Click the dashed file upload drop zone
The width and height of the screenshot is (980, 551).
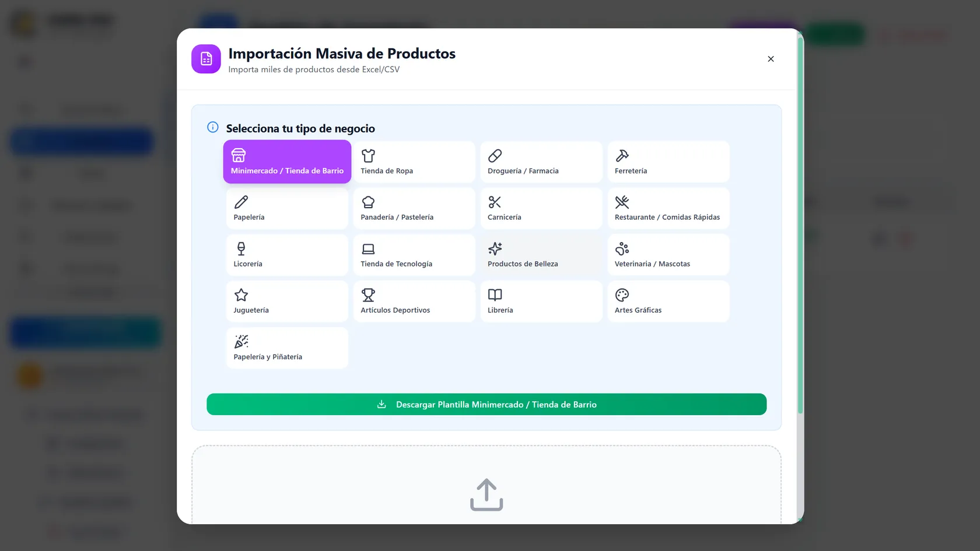[x=487, y=485]
